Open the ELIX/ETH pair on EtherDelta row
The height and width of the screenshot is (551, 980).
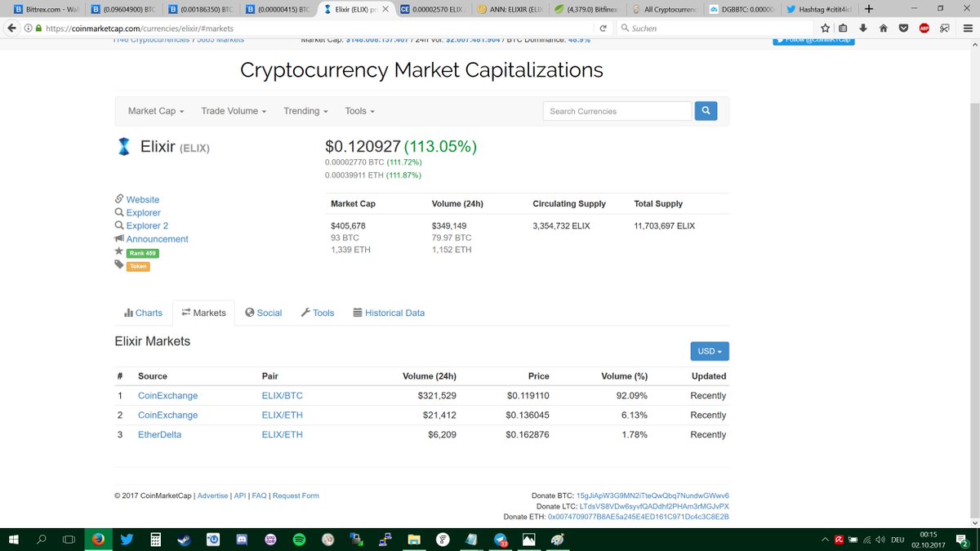(x=282, y=435)
